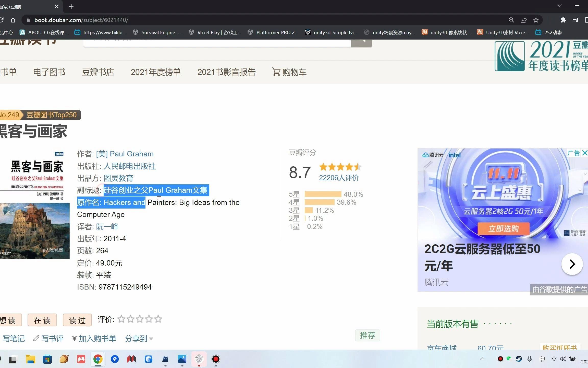Open the 252动态 bookmark

pyautogui.click(x=548, y=32)
